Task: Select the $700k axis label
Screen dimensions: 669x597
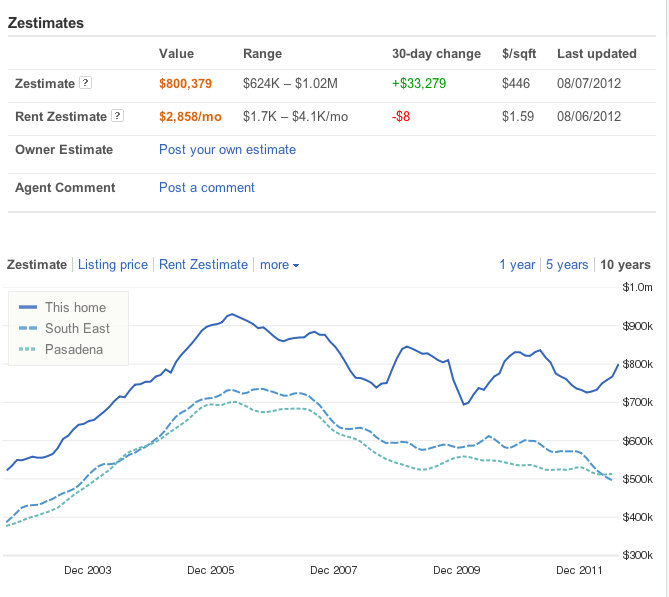Action: pyautogui.click(x=637, y=402)
